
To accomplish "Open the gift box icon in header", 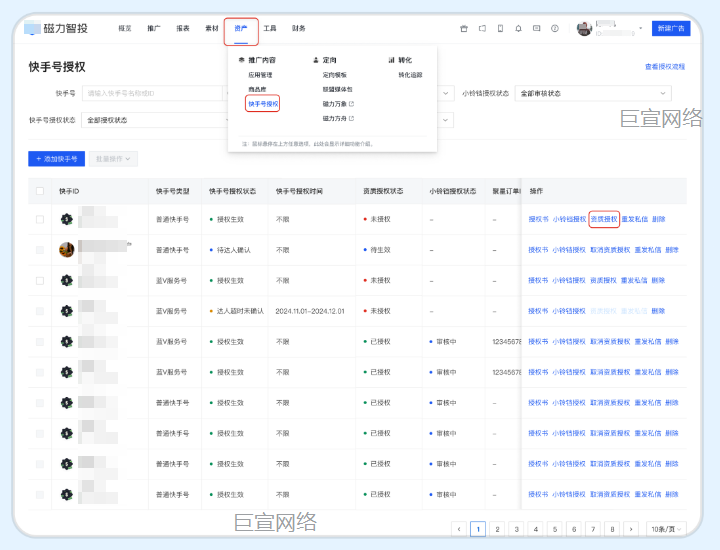I will pos(464,28).
